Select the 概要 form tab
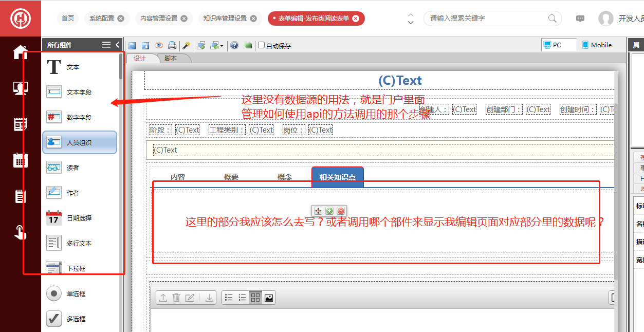Image resolution: width=644 pixels, height=332 pixels. coord(231,177)
